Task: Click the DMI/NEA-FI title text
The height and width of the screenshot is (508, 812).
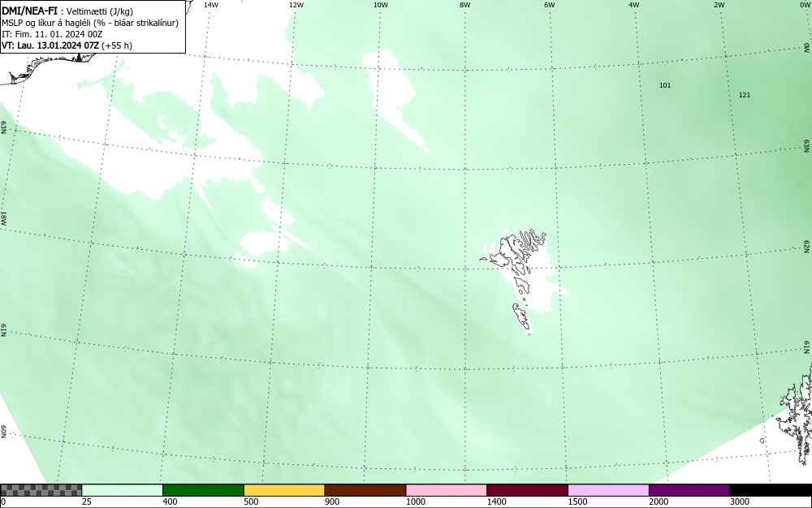Action: point(29,12)
